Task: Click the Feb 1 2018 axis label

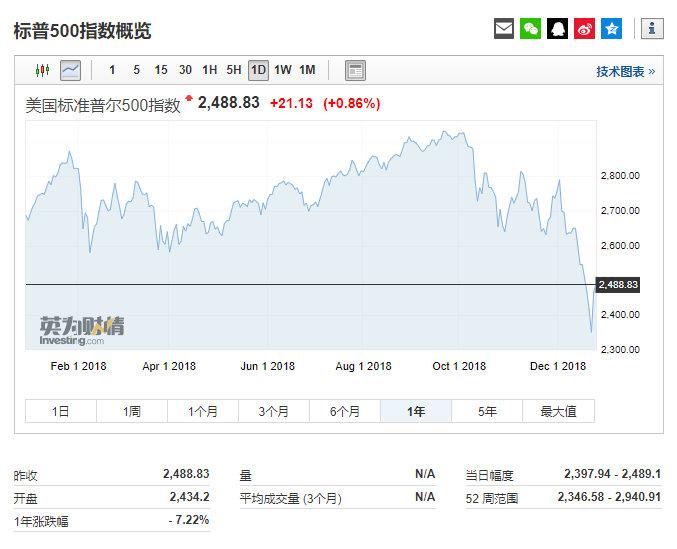Action: coord(78,366)
